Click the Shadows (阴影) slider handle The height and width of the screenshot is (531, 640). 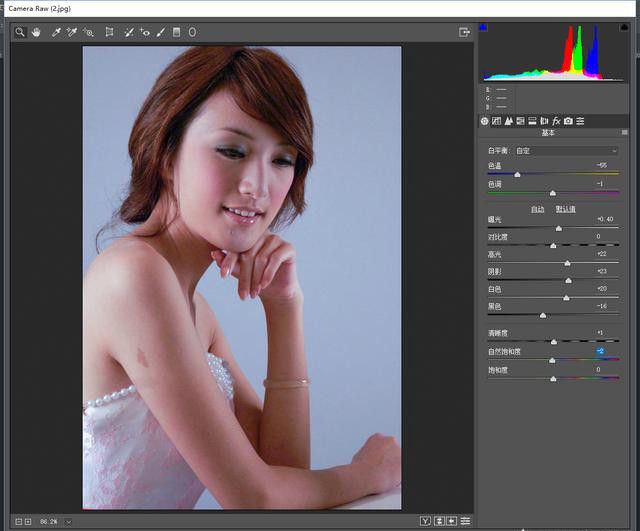[x=568, y=281]
